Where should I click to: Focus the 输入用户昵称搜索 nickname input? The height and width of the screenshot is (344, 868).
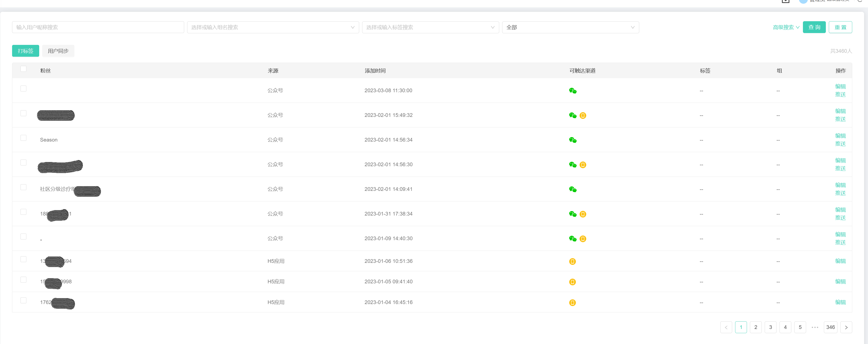click(x=98, y=27)
